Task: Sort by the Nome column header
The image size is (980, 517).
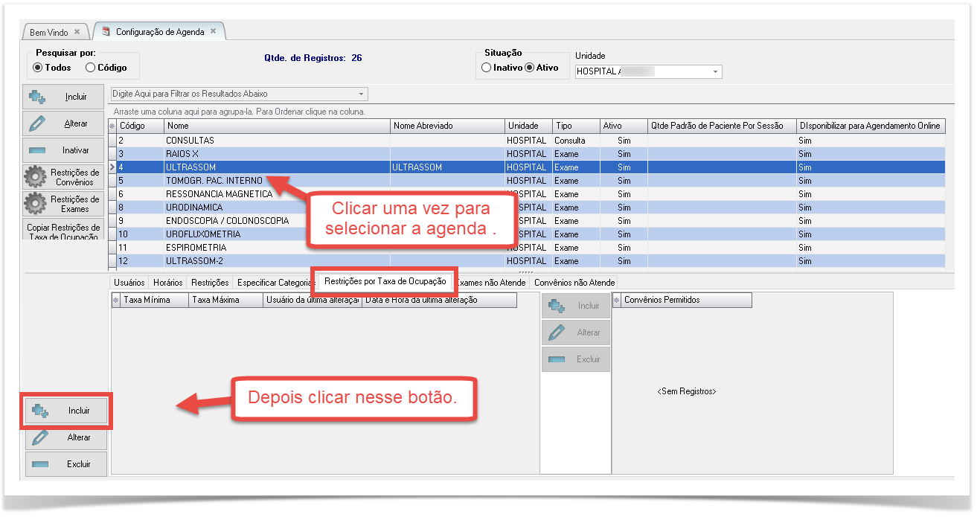Action: (x=277, y=126)
